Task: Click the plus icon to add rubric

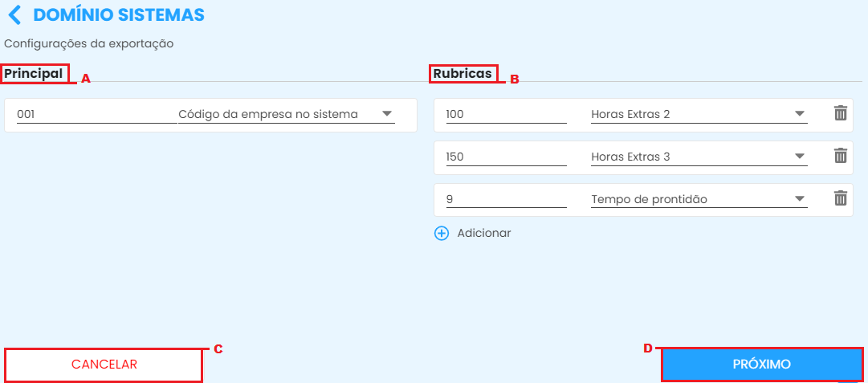Action: click(442, 233)
